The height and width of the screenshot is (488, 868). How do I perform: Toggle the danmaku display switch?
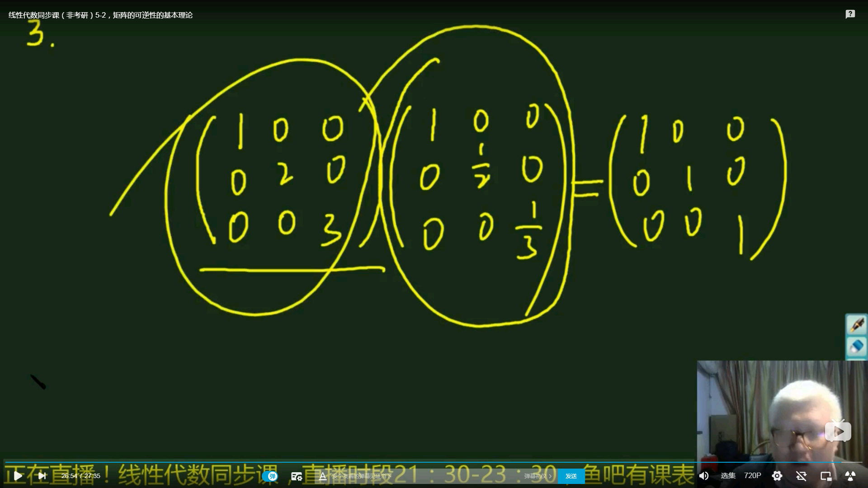[x=270, y=476]
